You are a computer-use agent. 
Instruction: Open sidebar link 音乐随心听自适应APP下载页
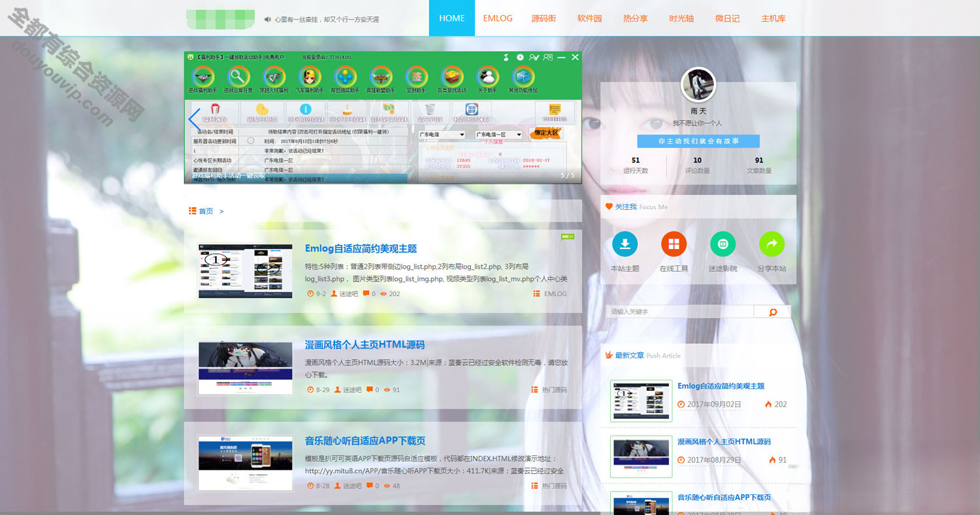[724, 497]
